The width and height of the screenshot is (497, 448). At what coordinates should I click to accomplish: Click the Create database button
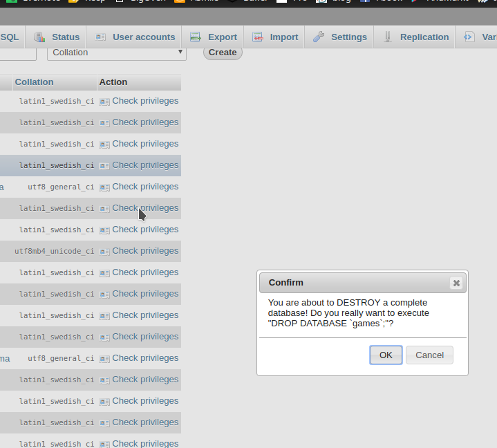point(223,53)
